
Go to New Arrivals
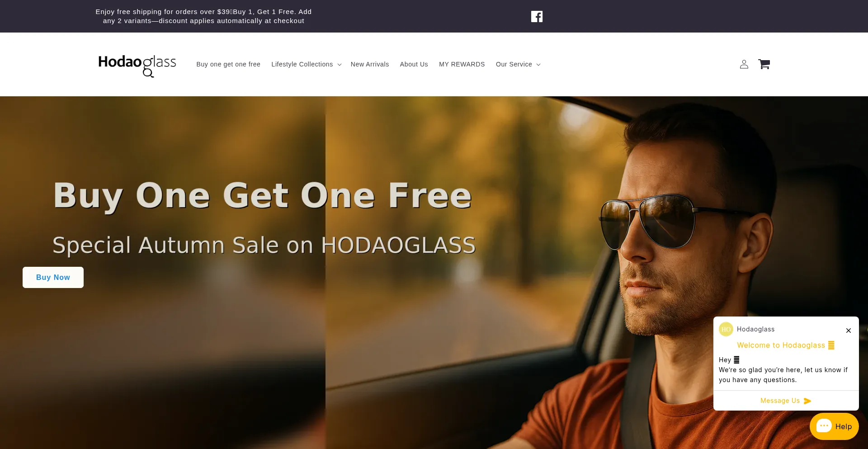coord(370,64)
